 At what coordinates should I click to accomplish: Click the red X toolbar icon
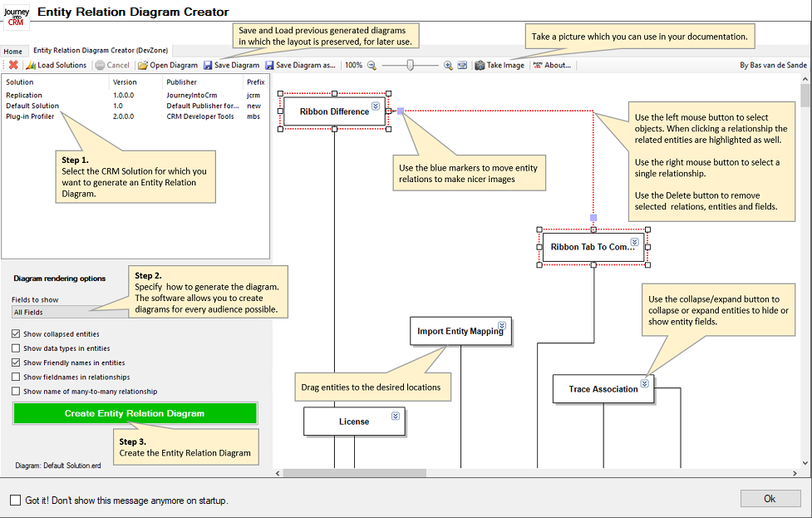pyautogui.click(x=13, y=65)
